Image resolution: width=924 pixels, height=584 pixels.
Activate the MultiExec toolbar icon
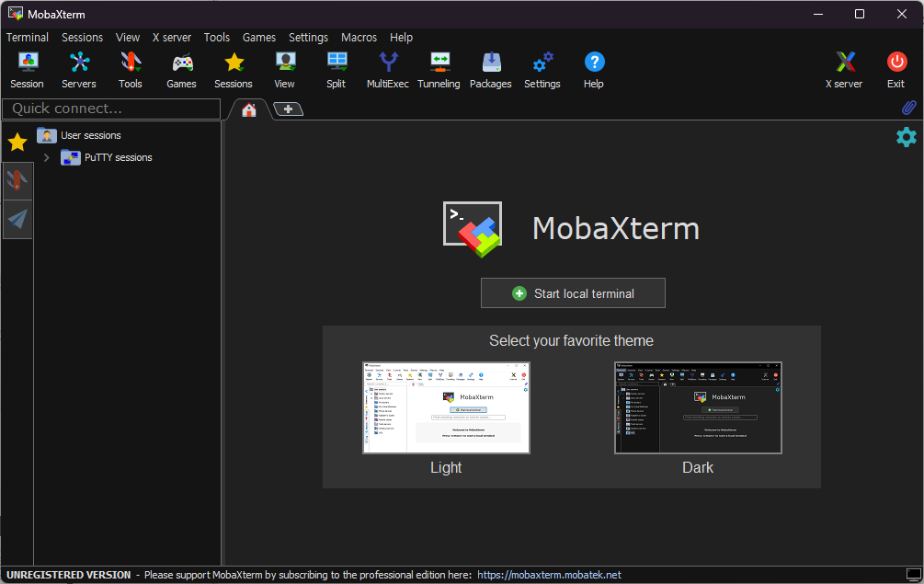pyautogui.click(x=388, y=62)
